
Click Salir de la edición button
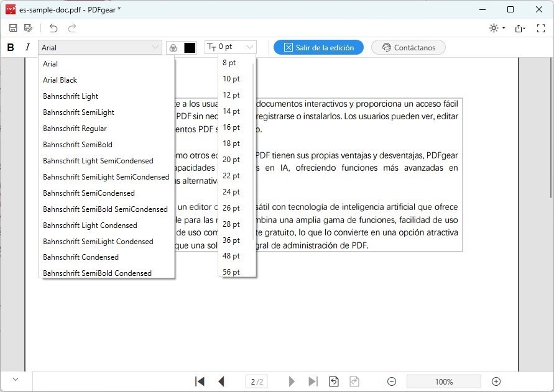coord(318,47)
